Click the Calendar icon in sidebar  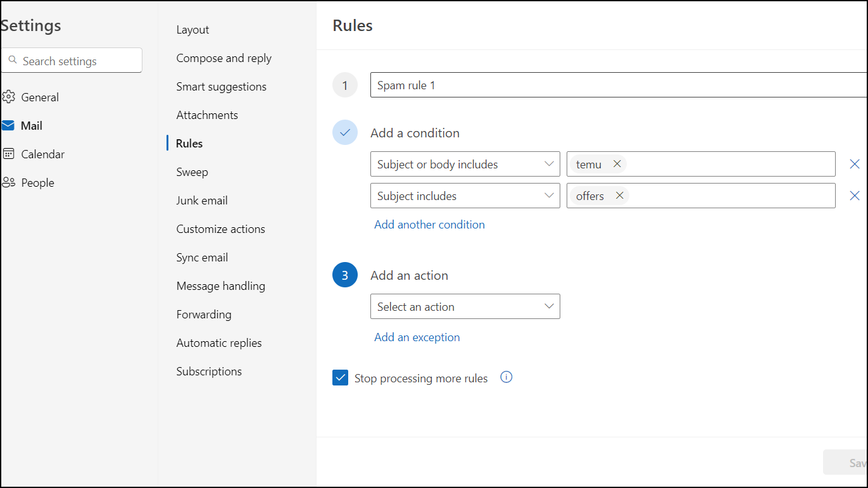pos(8,154)
